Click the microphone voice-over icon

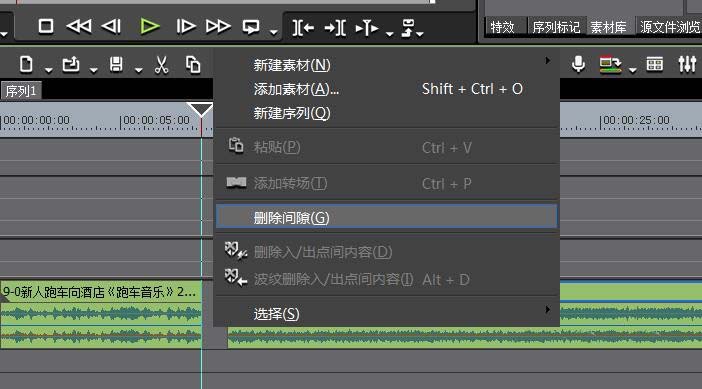[578, 64]
